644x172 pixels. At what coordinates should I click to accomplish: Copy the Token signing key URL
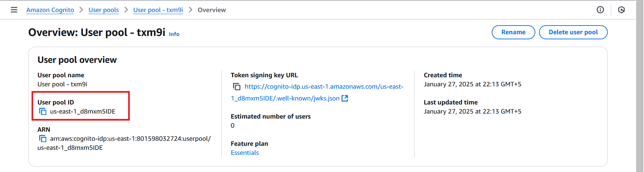pos(237,87)
